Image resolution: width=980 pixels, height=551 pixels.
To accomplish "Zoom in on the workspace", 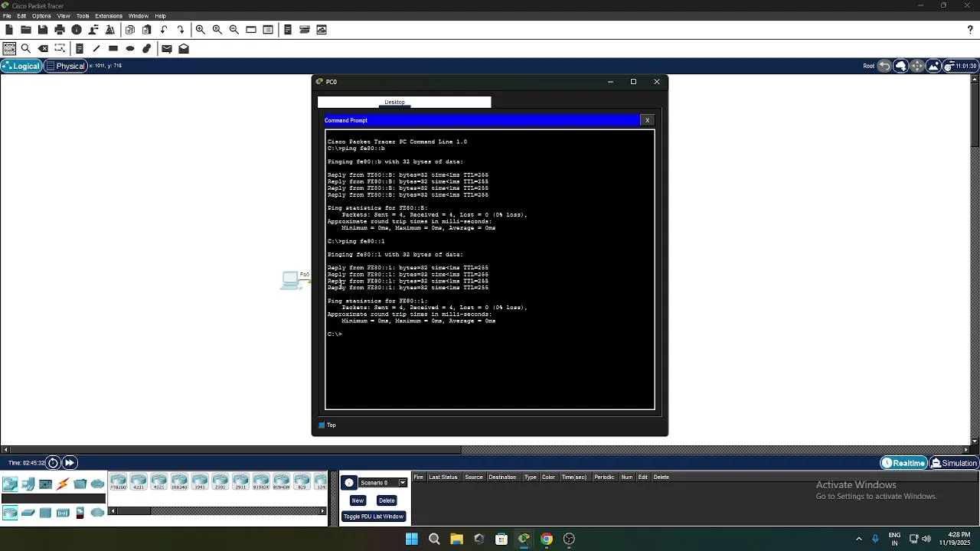I will tap(201, 30).
